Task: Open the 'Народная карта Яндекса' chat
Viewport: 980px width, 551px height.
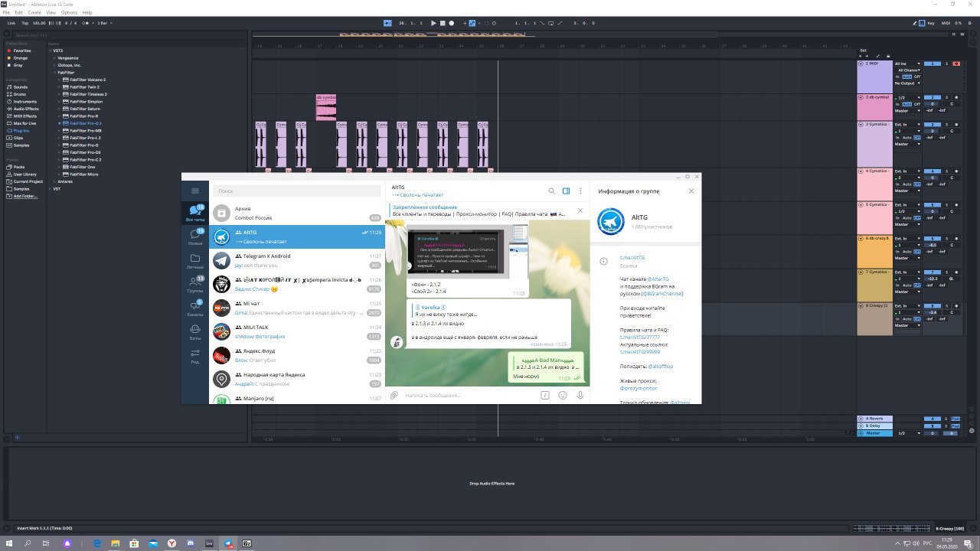Action: [297, 379]
